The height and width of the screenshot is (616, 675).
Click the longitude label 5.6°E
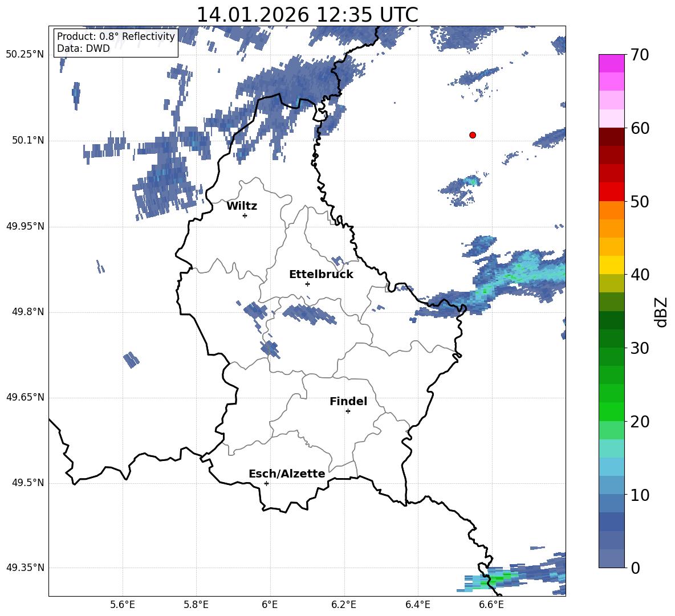[x=123, y=605]
